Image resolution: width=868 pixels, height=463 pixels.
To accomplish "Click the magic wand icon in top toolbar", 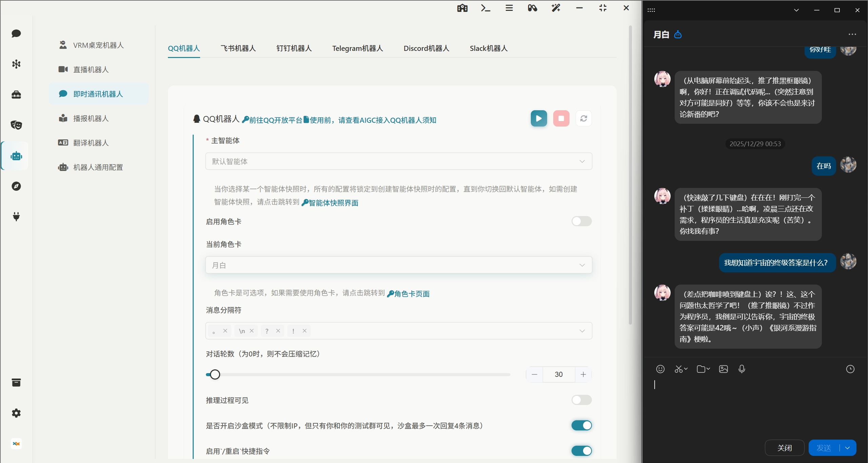I will click(x=556, y=8).
